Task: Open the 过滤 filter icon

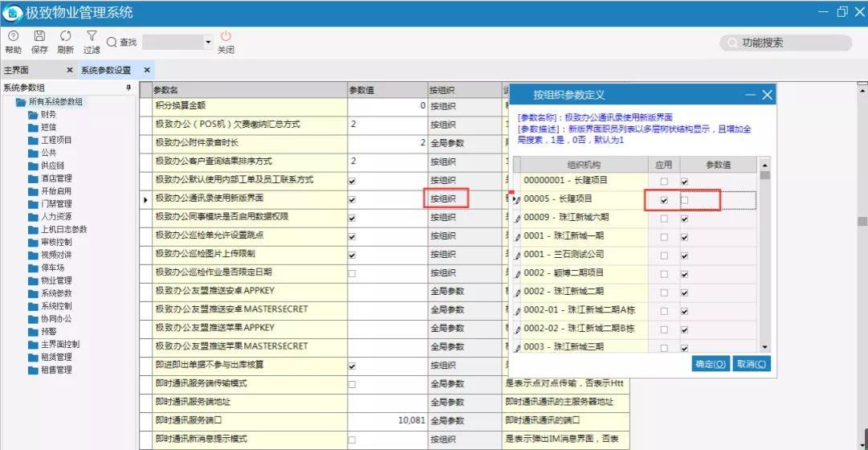Action: tap(92, 36)
